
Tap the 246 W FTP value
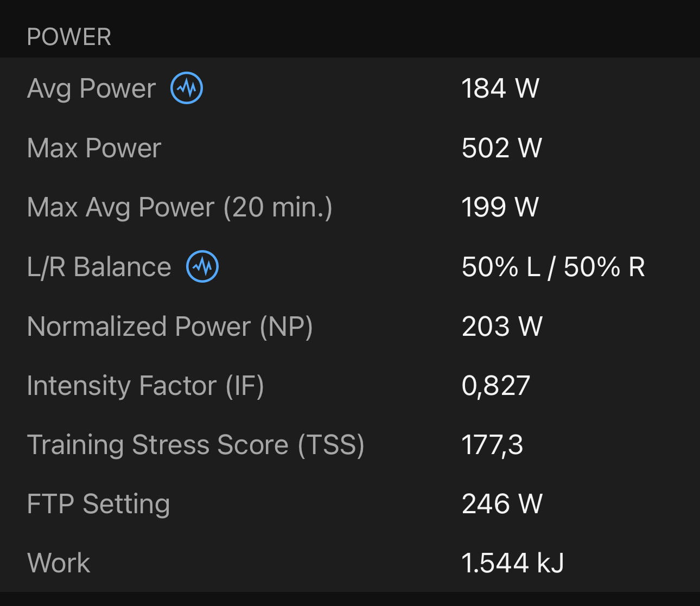[502, 504]
